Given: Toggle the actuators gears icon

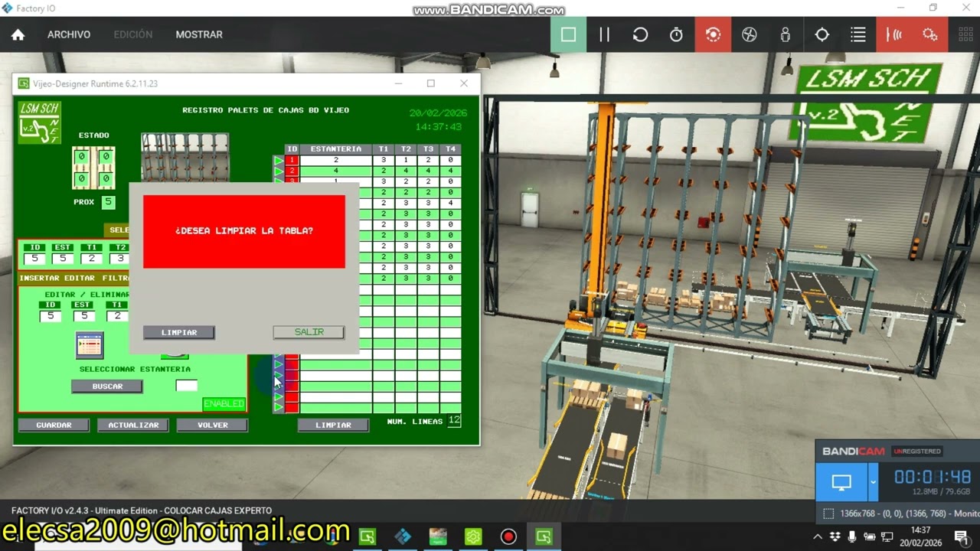Looking at the screenshot, I should tap(930, 34).
